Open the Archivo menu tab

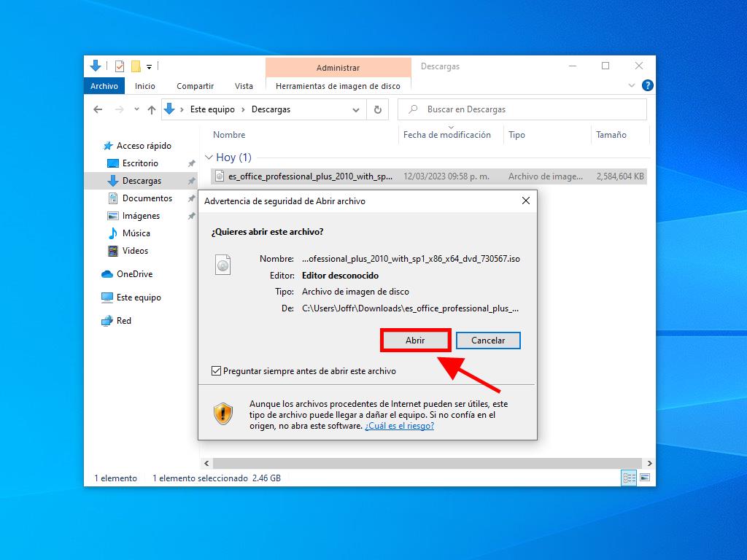(104, 86)
